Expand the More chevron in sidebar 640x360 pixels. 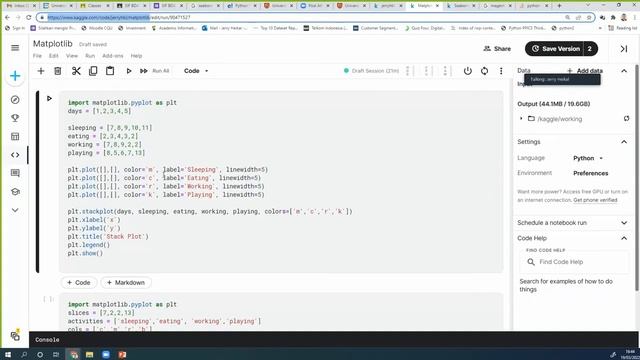click(x=15, y=210)
